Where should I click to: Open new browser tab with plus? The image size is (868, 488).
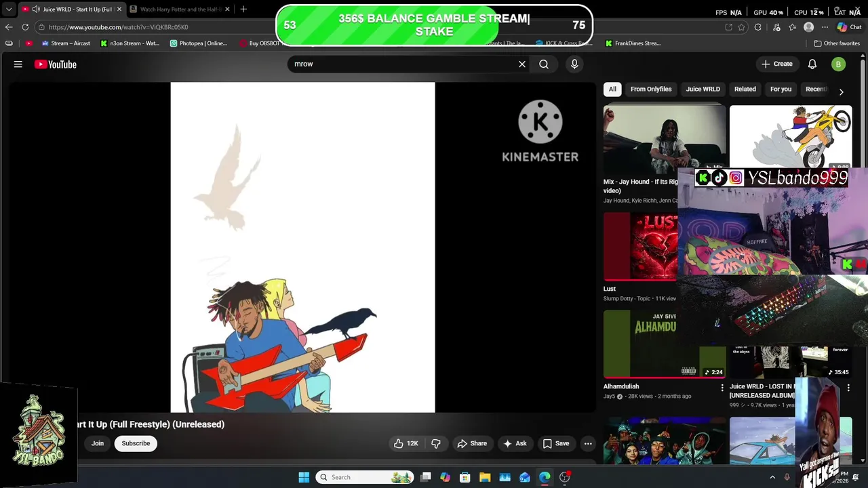pos(243,9)
